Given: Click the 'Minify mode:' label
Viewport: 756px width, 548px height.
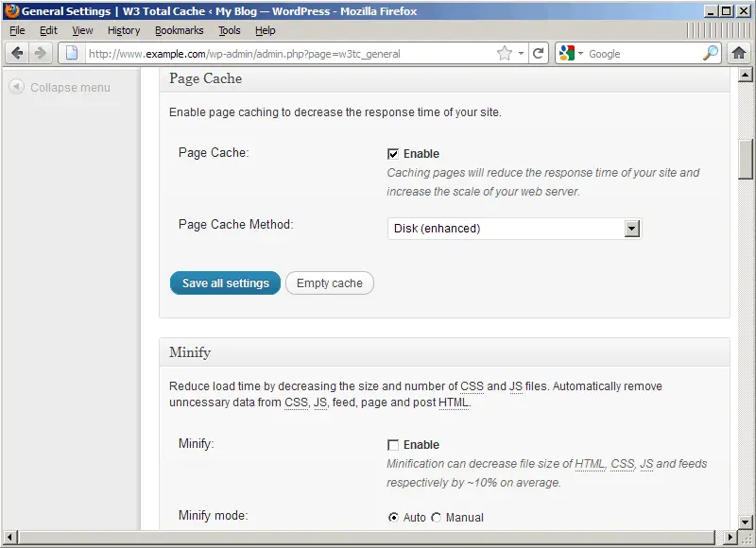Looking at the screenshot, I should pos(214,515).
